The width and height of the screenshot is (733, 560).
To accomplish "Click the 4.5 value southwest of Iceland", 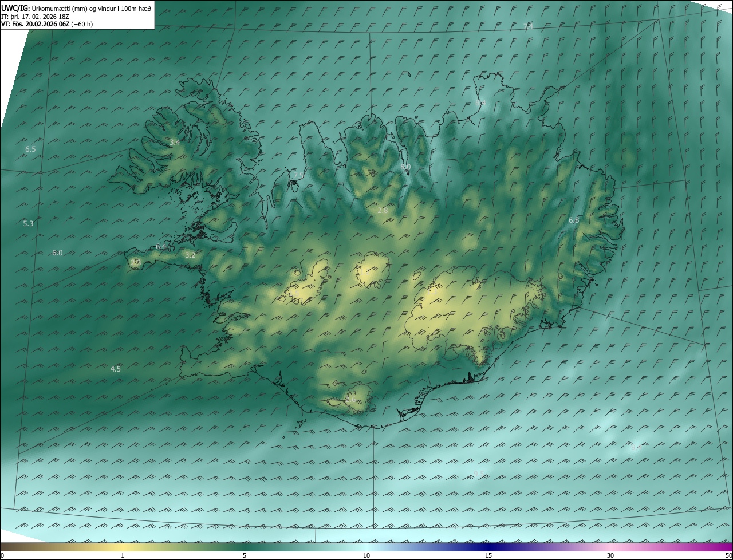I will tap(116, 369).
